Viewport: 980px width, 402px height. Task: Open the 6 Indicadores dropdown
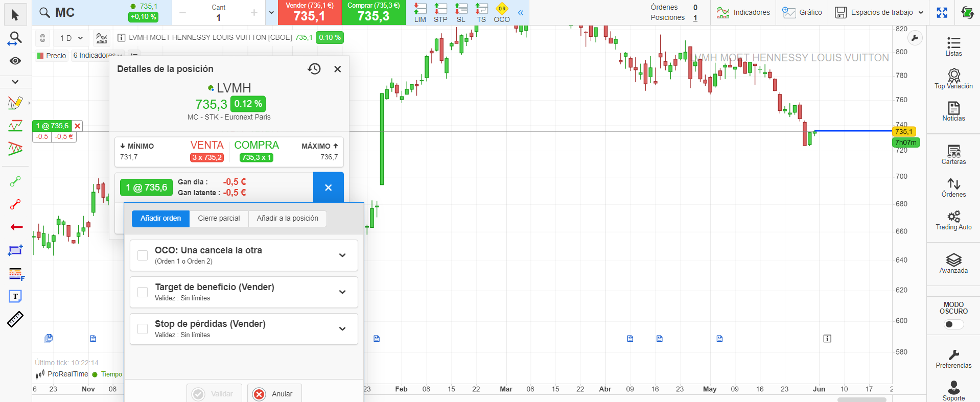(98, 55)
